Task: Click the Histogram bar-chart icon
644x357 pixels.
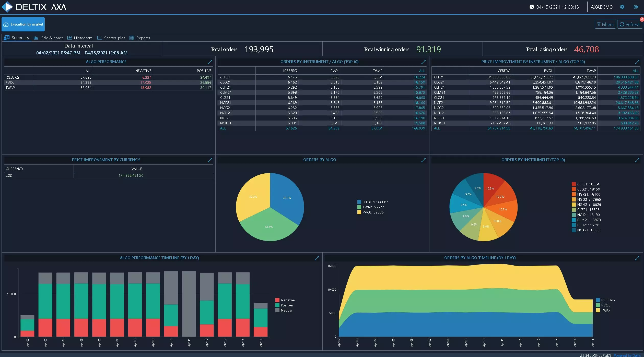Action: (x=69, y=38)
